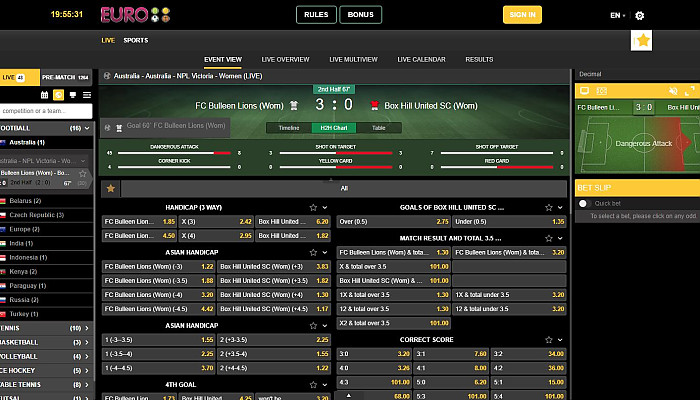Click the BONUS button
Viewport: 700px width, 400px height.
[361, 15]
